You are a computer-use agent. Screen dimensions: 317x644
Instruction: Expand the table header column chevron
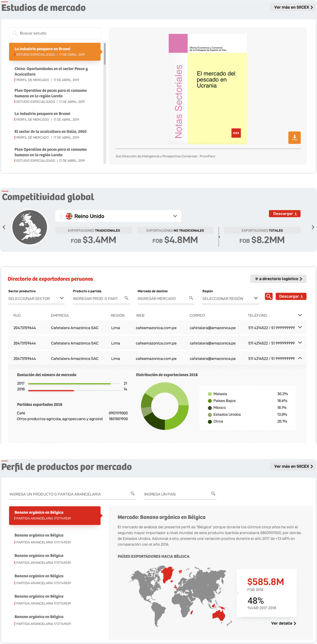(300, 315)
